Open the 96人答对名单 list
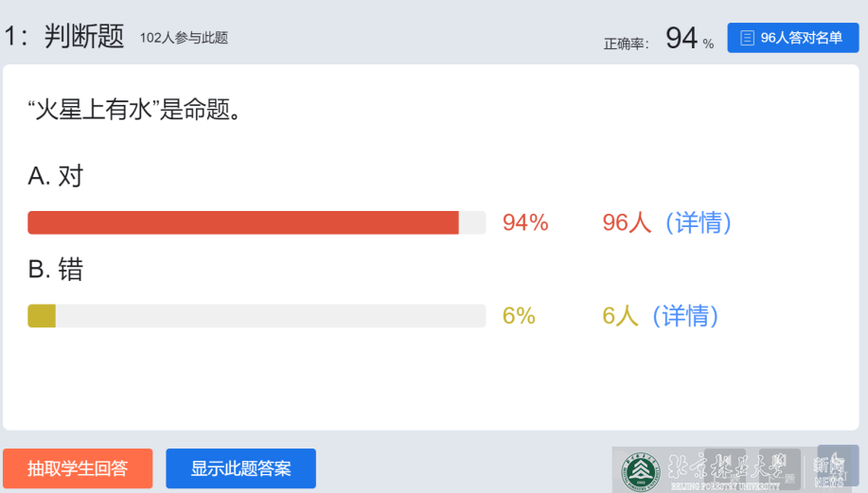Image resolution: width=868 pixels, height=493 pixels. click(792, 38)
